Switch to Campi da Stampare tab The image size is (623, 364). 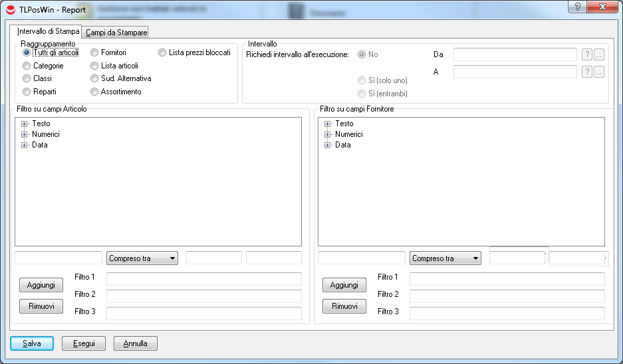116,32
